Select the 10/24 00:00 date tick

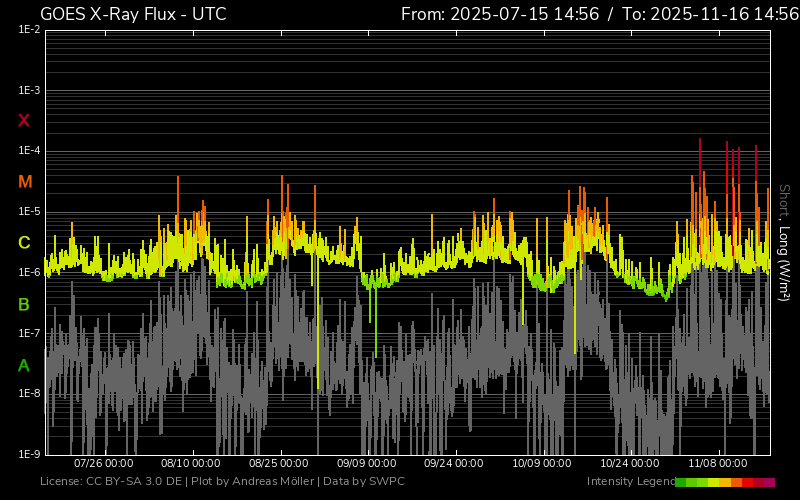coord(630,464)
